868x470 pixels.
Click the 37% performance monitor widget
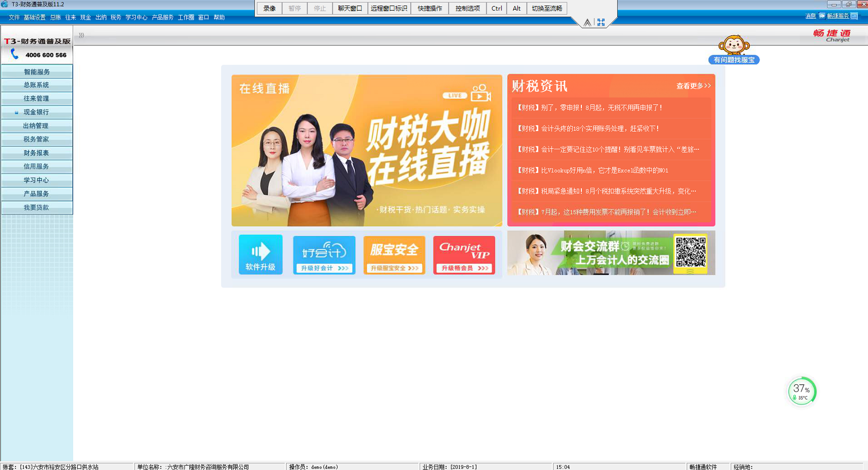point(801,391)
